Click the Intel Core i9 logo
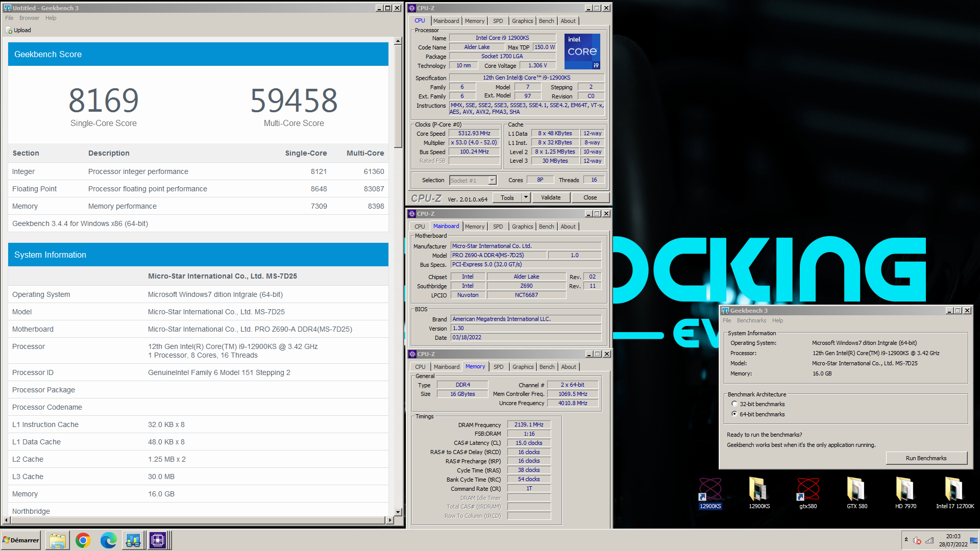Image resolution: width=980 pixels, height=551 pixels. tap(582, 52)
